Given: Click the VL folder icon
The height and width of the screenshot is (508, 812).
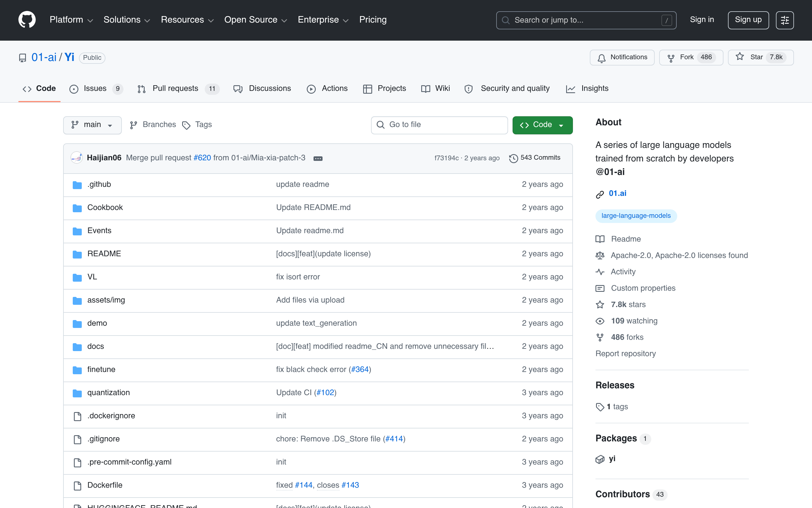Looking at the screenshot, I should point(77,277).
